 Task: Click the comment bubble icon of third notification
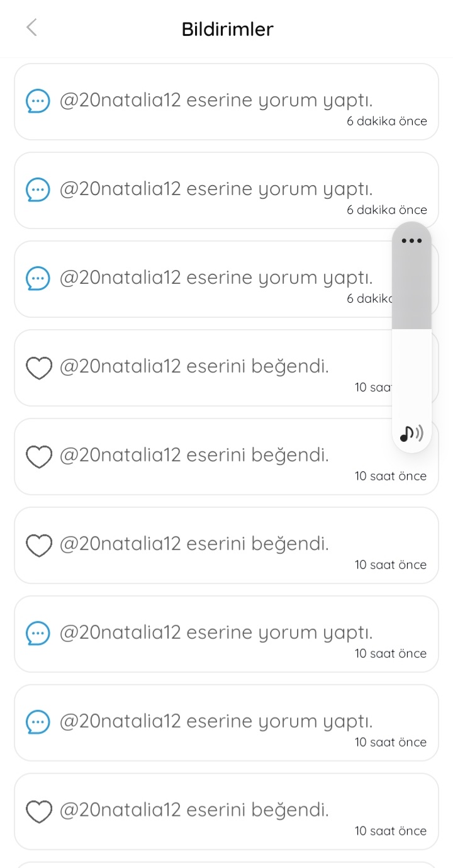38,278
